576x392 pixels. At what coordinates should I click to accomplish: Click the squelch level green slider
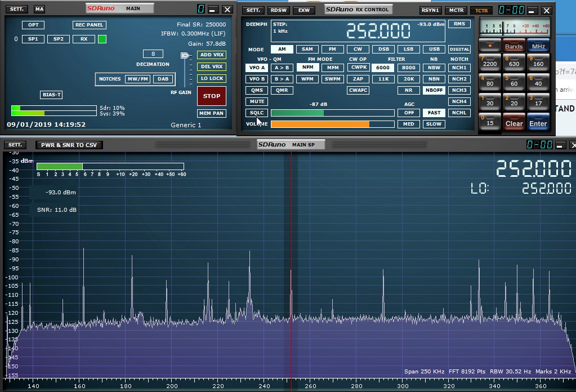coord(332,113)
